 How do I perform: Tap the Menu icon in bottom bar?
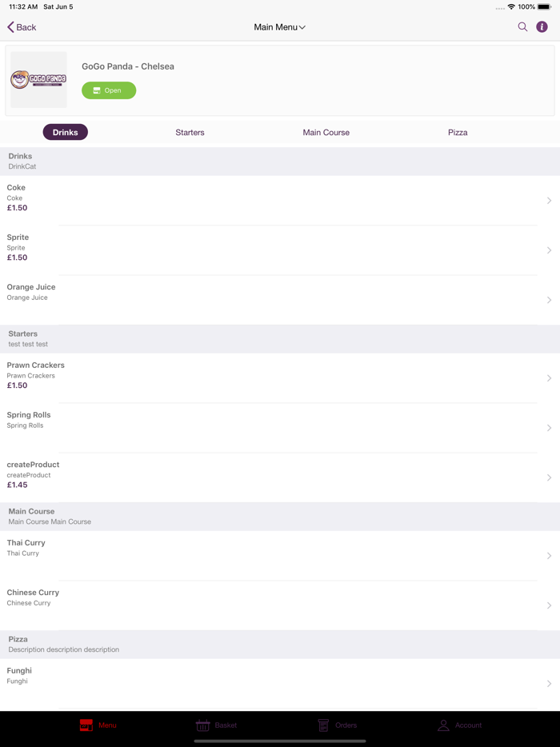pos(86,725)
